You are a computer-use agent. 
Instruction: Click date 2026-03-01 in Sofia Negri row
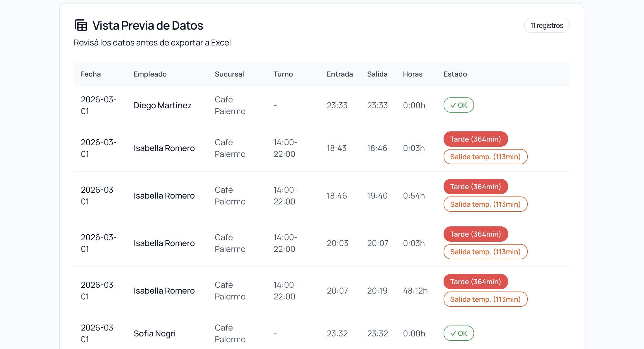[99, 333]
